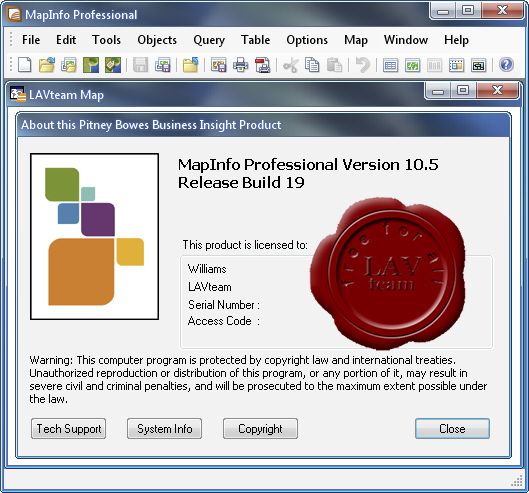This screenshot has width=529, height=493.
Task: Click the Save Workspace toolbar icon
Action: (163, 64)
